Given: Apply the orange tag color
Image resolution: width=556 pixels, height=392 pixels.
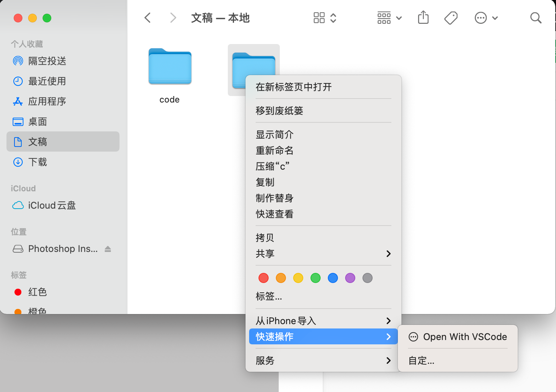Looking at the screenshot, I should tap(281, 278).
